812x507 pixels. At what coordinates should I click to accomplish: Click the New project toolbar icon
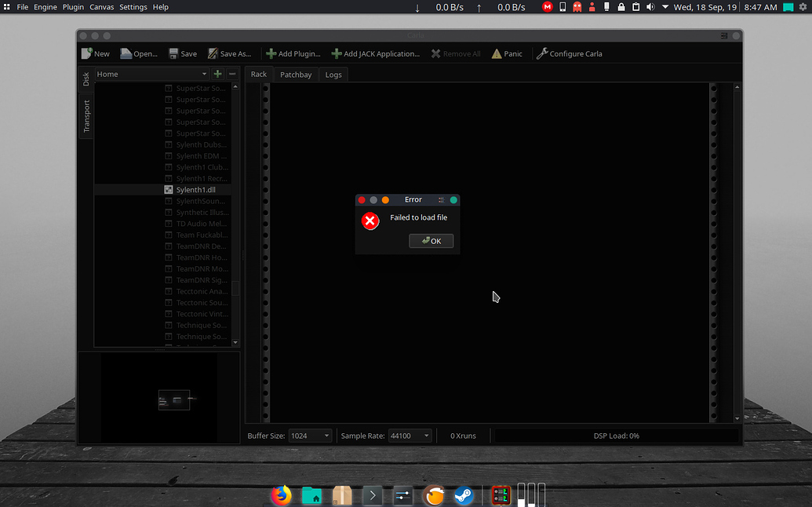coord(87,53)
